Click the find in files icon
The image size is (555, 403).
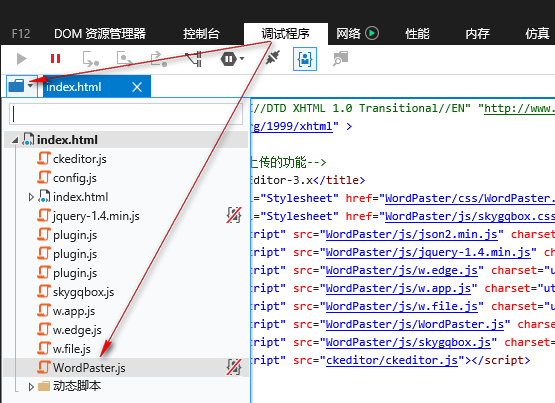click(x=340, y=59)
